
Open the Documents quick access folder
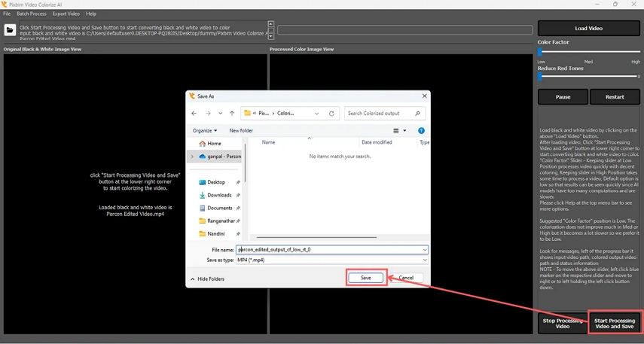[x=219, y=208]
